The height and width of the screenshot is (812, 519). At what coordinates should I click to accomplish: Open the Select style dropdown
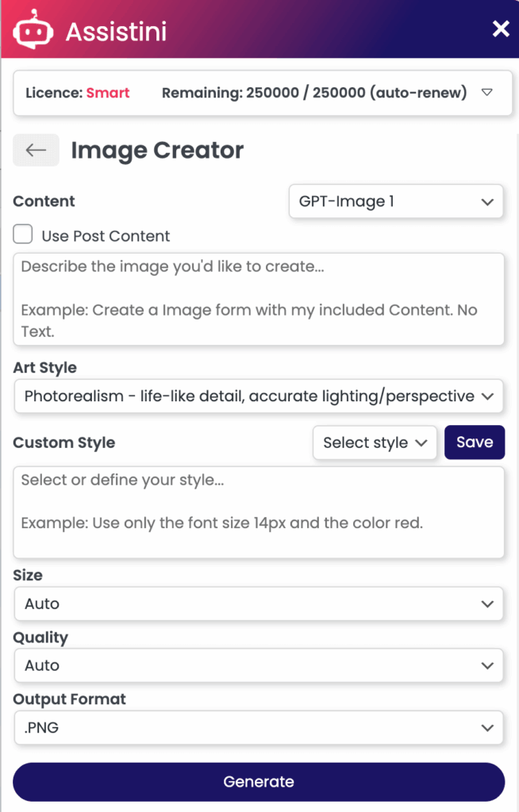(x=375, y=442)
